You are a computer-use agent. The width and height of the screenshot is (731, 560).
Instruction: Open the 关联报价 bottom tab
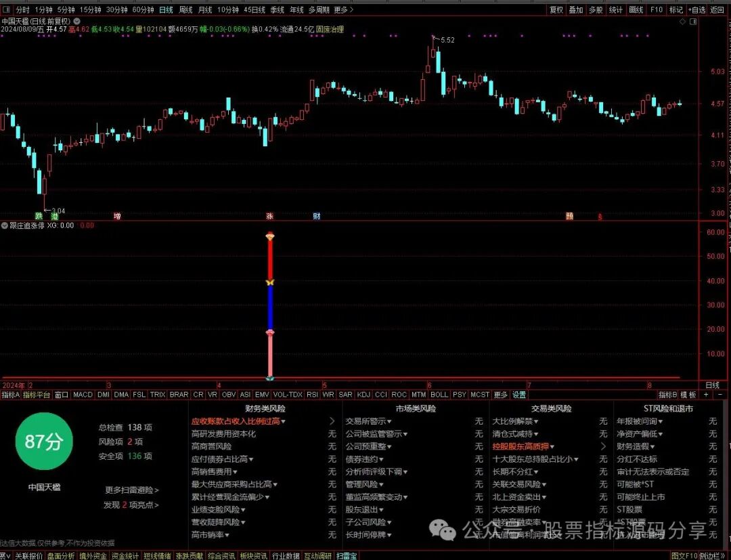tap(29, 556)
